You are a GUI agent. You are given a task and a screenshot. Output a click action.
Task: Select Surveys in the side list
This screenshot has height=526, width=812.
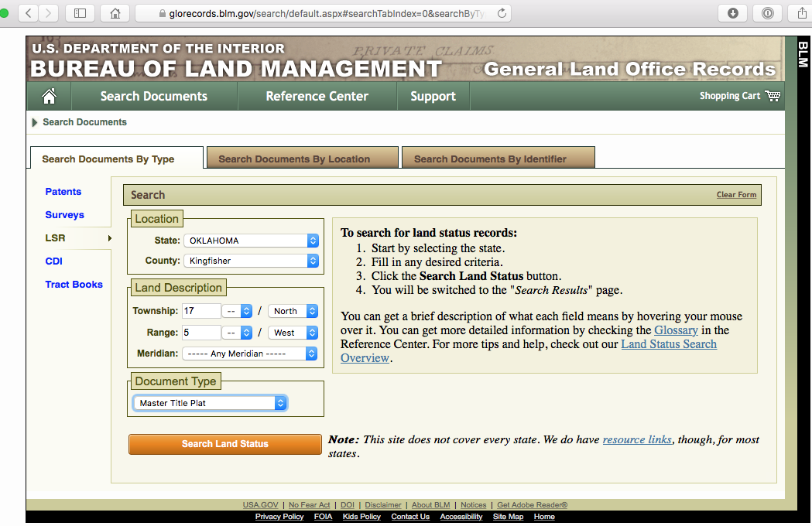click(x=64, y=215)
